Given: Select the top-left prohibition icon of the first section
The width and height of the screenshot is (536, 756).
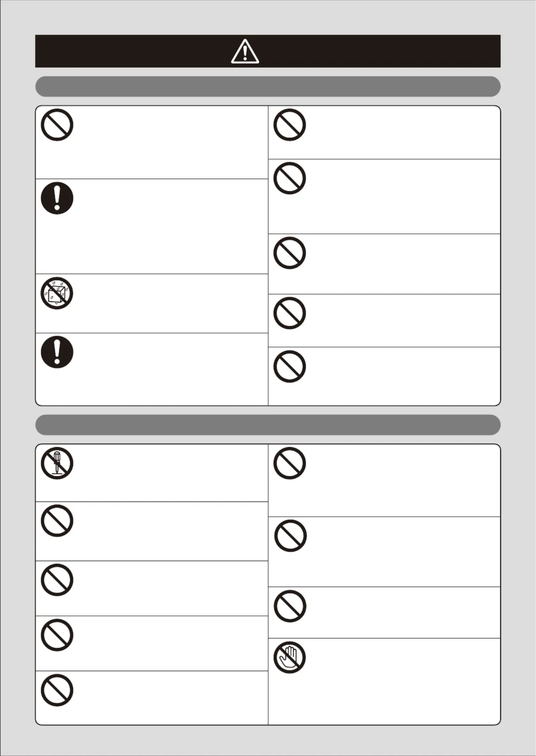Looking at the screenshot, I should coord(57,125).
